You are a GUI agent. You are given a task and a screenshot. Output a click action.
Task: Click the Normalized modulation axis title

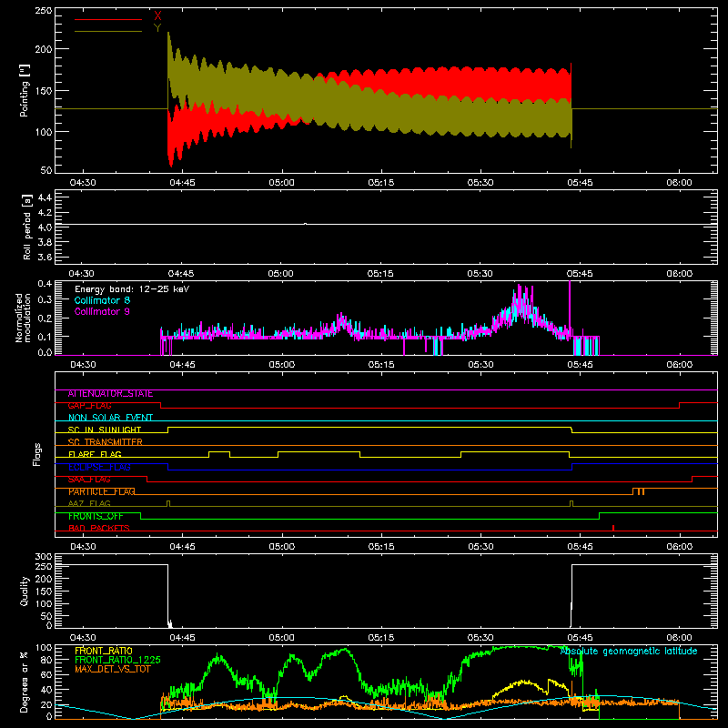pyautogui.click(x=24, y=318)
